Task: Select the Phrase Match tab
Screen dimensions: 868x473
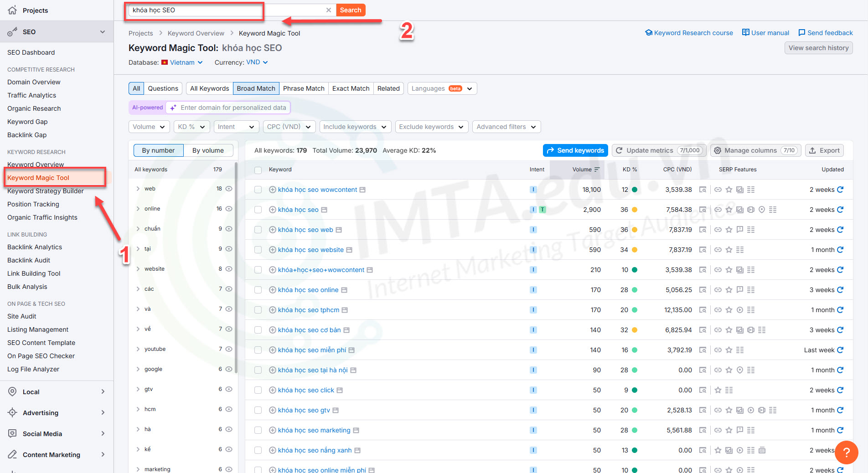Action: (x=304, y=88)
